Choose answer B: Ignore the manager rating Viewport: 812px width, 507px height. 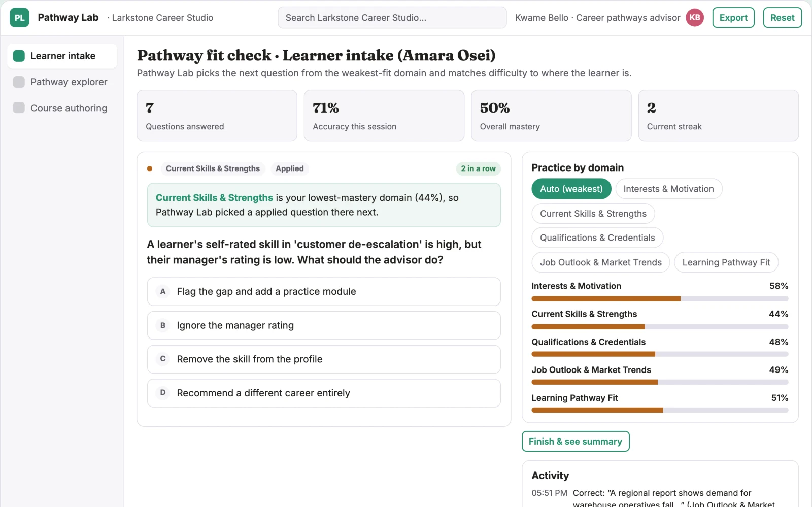pos(324,325)
